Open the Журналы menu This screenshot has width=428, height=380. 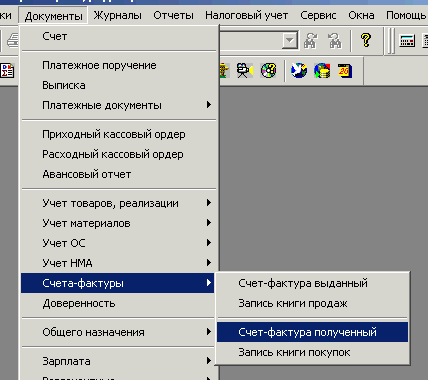[x=117, y=15]
